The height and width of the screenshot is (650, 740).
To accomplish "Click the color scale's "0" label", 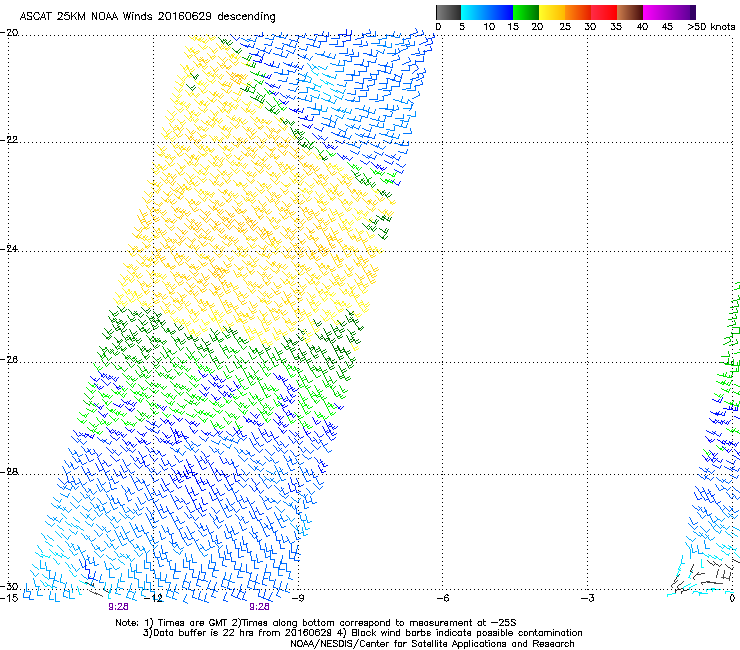I will pos(438,27).
